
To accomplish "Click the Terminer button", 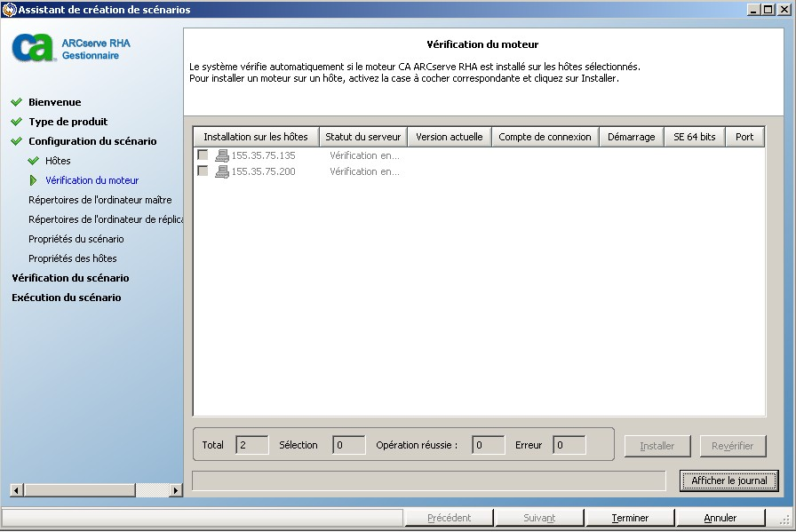I will pyautogui.click(x=630, y=517).
